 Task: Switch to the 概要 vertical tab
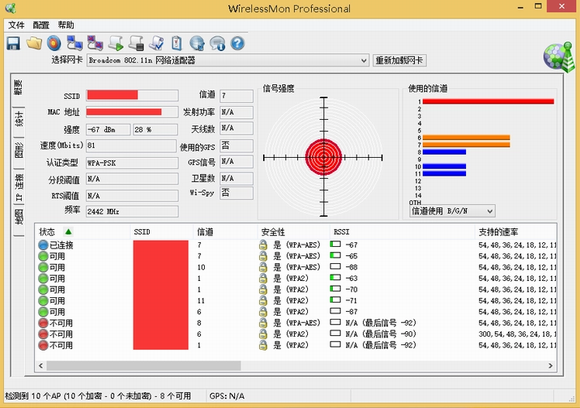pyautogui.click(x=18, y=88)
